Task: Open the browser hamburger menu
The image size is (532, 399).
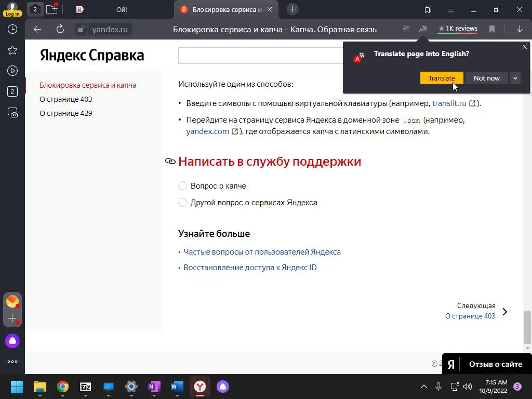Action: point(450,9)
